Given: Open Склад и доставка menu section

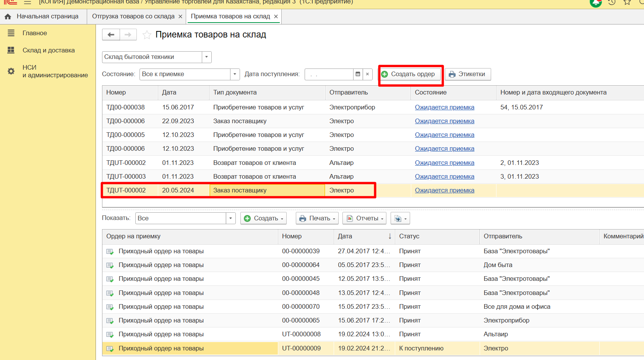Looking at the screenshot, I should (x=48, y=50).
